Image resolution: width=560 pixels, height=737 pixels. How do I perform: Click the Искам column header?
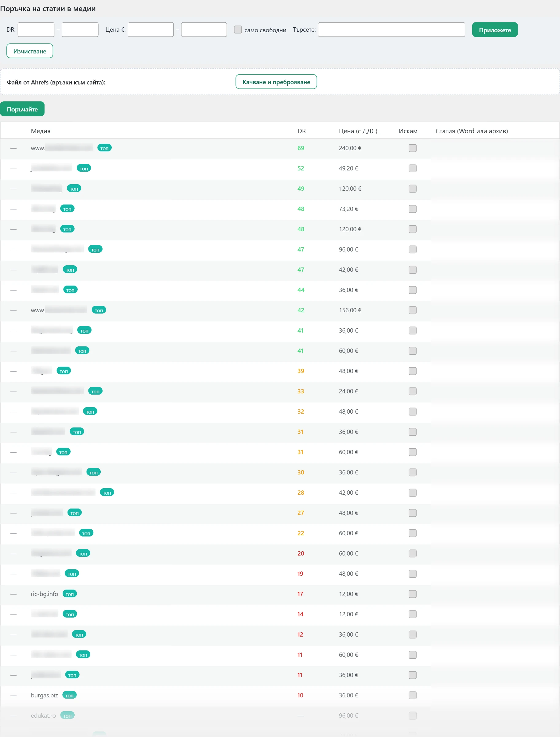click(x=408, y=131)
